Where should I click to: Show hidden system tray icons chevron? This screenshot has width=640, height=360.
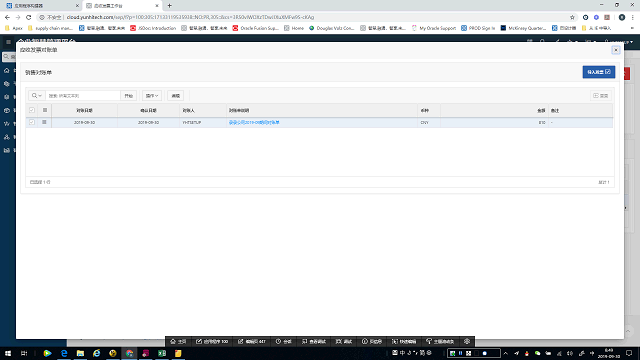click(506, 353)
